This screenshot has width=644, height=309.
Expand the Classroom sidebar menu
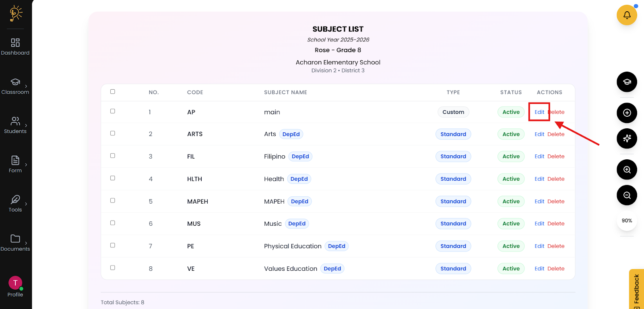click(15, 86)
